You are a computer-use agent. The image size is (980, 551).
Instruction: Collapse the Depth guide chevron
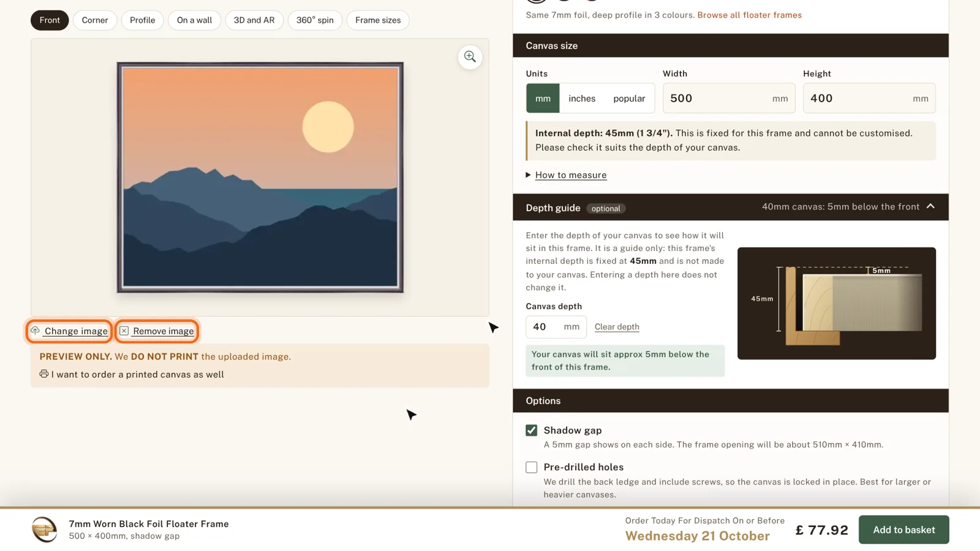point(930,207)
